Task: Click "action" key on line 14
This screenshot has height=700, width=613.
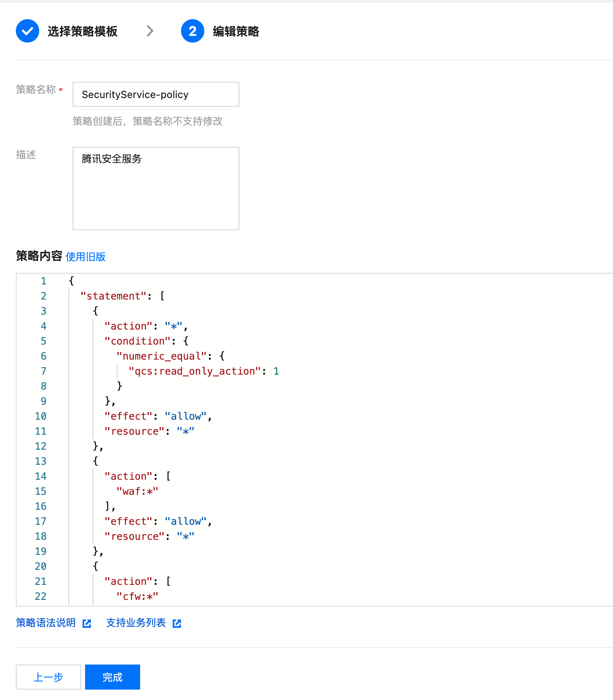Action: pyautogui.click(x=129, y=476)
